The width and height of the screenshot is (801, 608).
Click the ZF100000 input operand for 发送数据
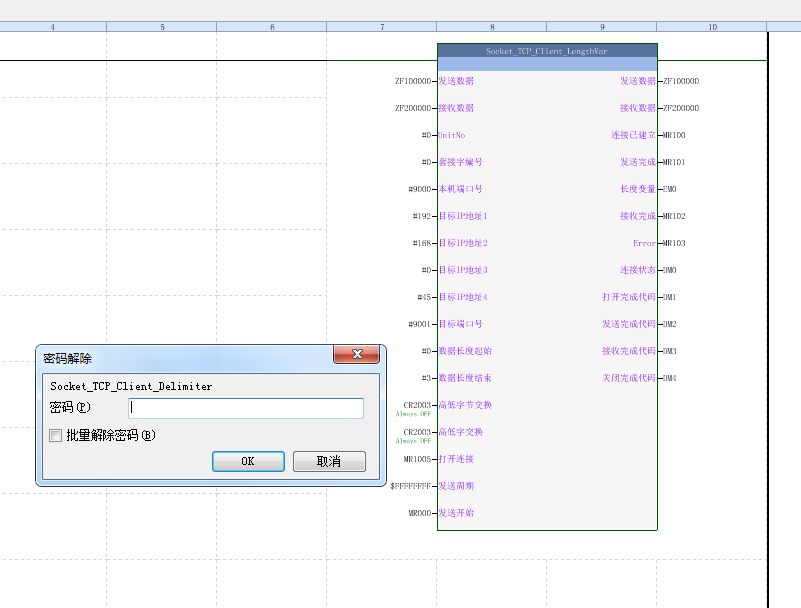tap(413, 81)
